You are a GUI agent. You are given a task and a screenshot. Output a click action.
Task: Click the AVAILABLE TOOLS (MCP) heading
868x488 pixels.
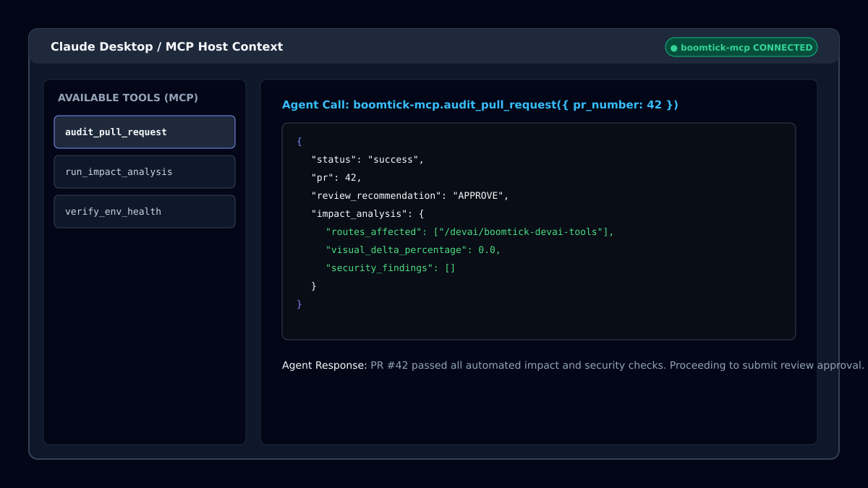point(128,98)
